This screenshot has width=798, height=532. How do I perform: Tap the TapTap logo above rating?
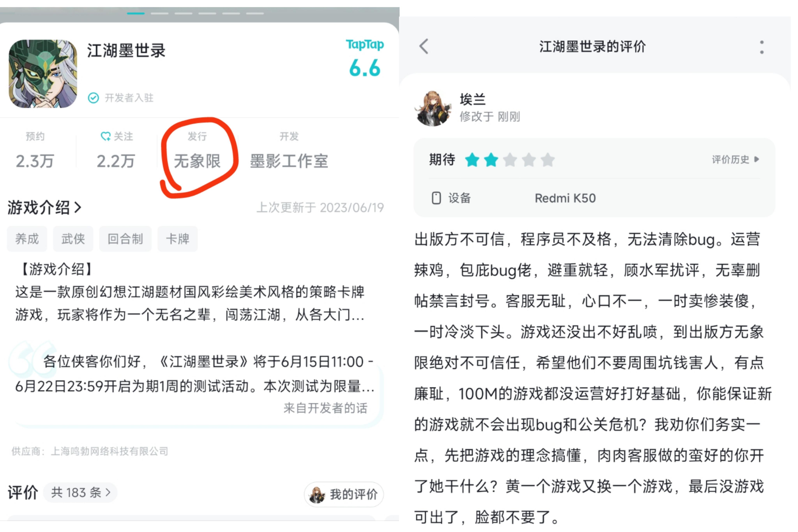click(365, 44)
